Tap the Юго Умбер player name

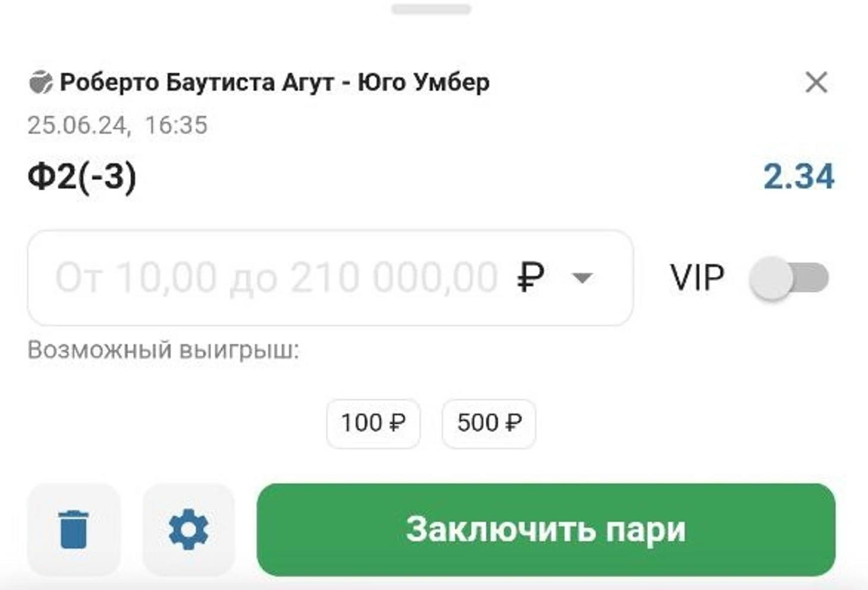click(x=423, y=82)
